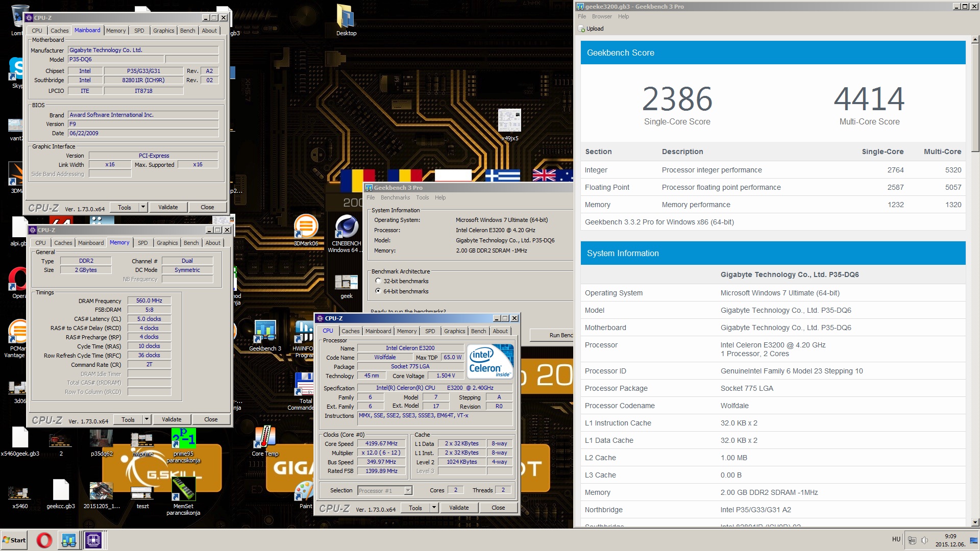
Task: Open the x49jx5 desktop thumbnail icon
Action: pyautogui.click(x=509, y=124)
